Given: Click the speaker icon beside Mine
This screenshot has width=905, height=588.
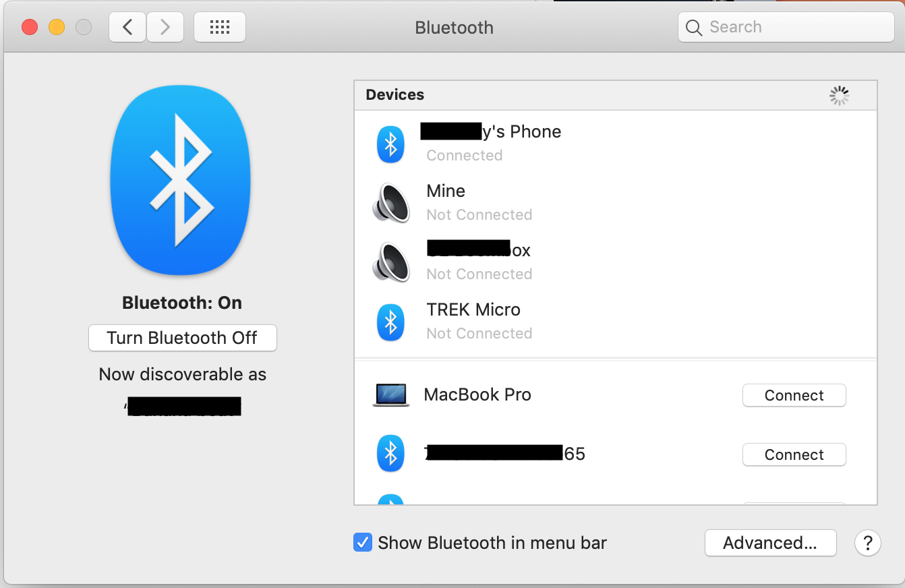Looking at the screenshot, I should tap(391, 203).
